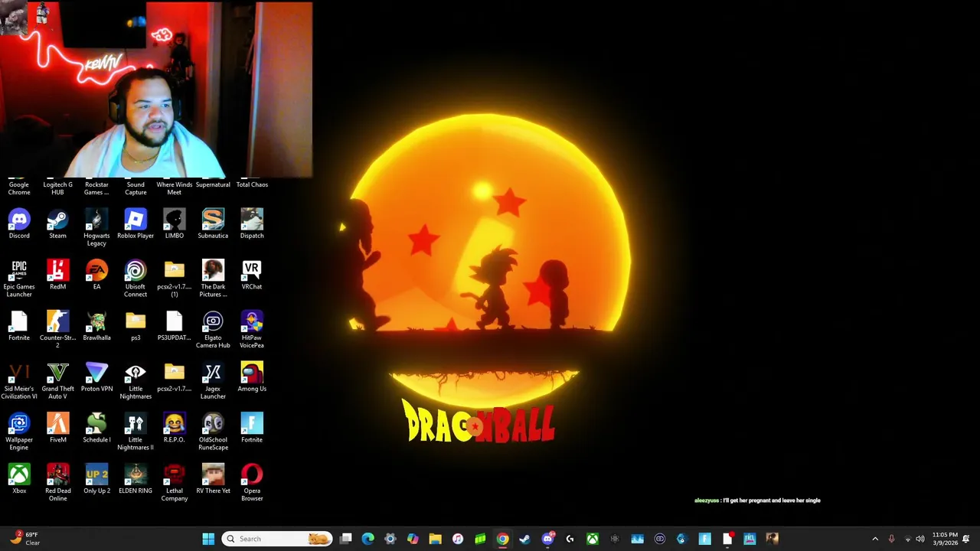Open the Jagex Launcher shortcut

(213, 381)
